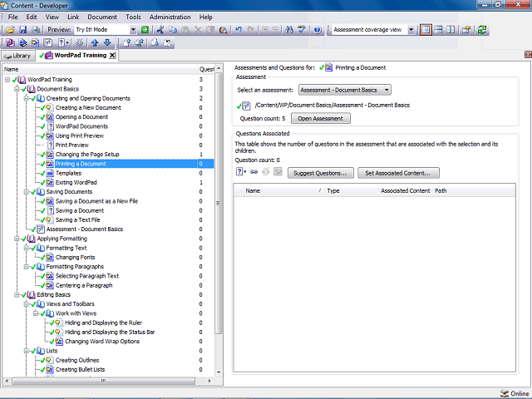Cut selection with the scissors icon

click(160, 30)
